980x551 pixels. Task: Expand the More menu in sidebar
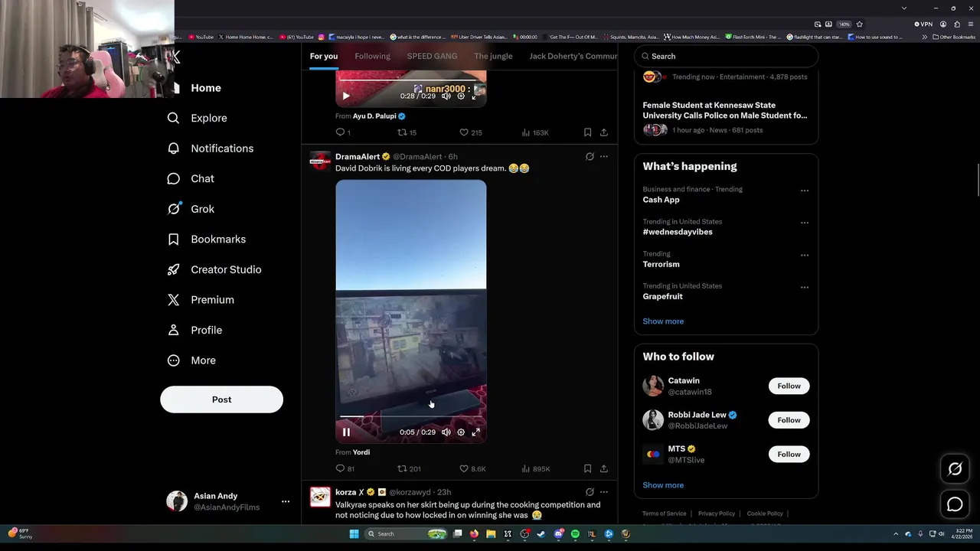tap(191, 360)
